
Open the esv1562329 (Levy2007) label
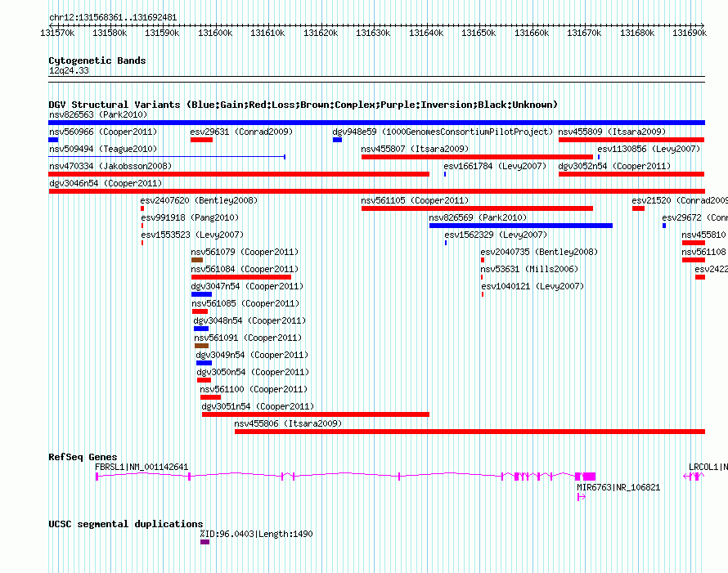point(496,235)
